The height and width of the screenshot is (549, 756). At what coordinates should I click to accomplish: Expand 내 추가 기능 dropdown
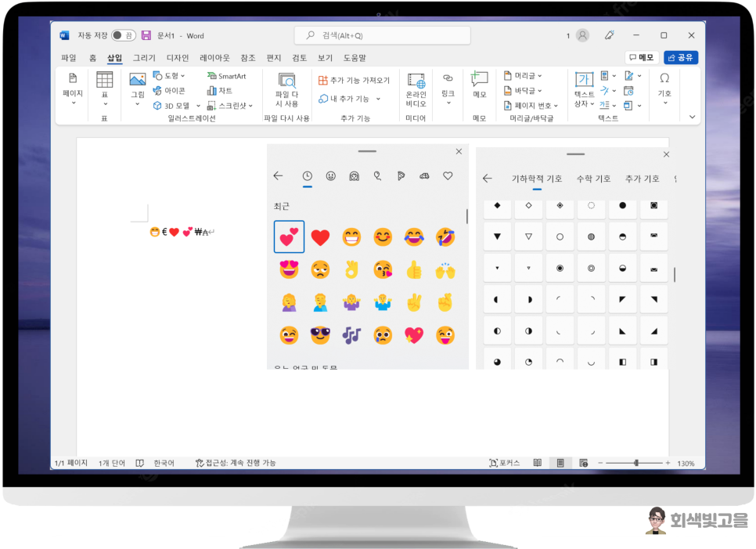(x=378, y=99)
